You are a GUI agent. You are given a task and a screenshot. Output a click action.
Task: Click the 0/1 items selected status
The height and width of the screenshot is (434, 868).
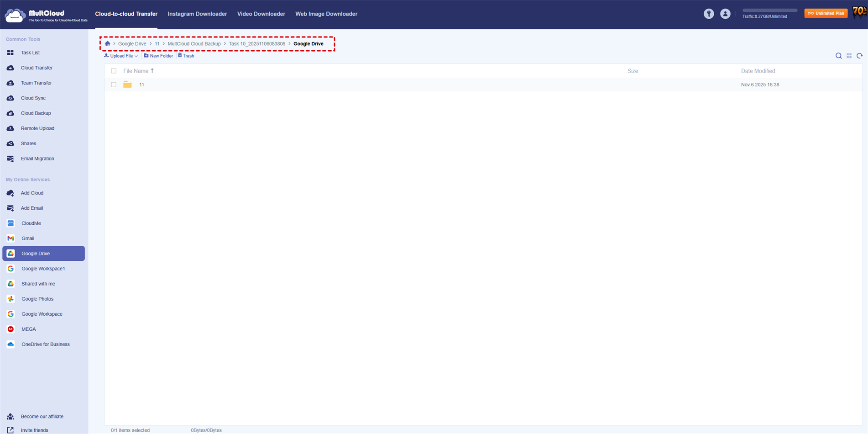click(x=130, y=430)
